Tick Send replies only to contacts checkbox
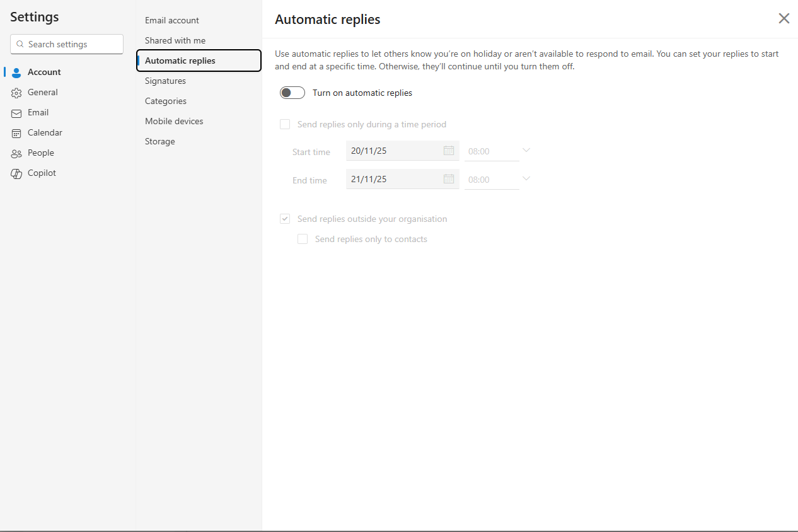The height and width of the screenshot is (532, 798). [x=303, y=240]
